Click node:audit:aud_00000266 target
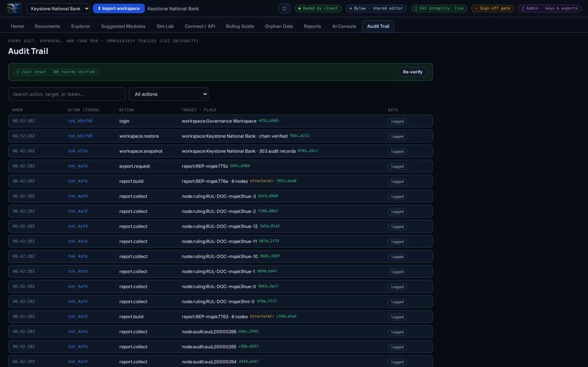This screenshot has width=588, height=367. (209, 331)
